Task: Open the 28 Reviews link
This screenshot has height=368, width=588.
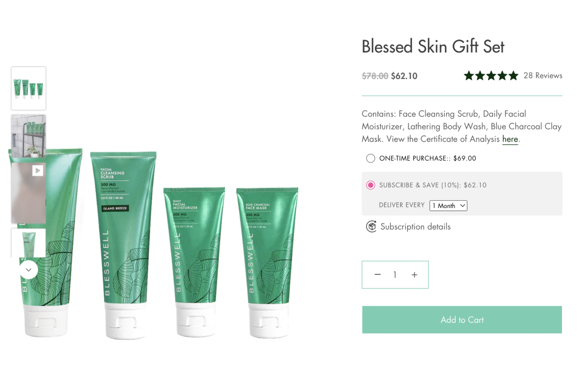Action: pyautogui.click(x=543, y=76)
